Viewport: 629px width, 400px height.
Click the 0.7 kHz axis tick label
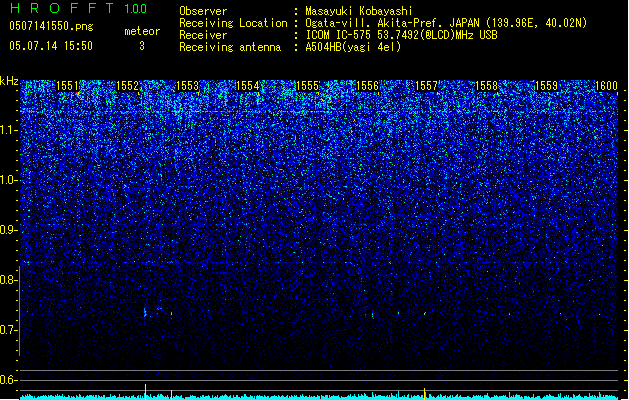click(9, 330)
